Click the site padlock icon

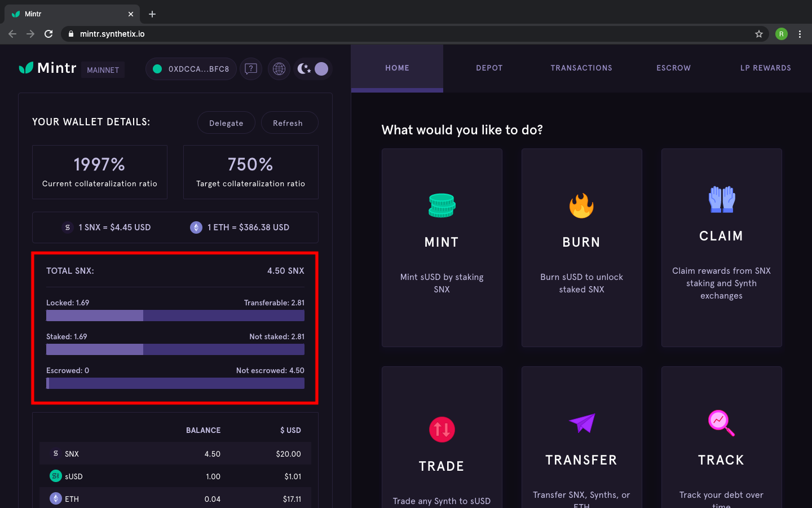(70, 34)
